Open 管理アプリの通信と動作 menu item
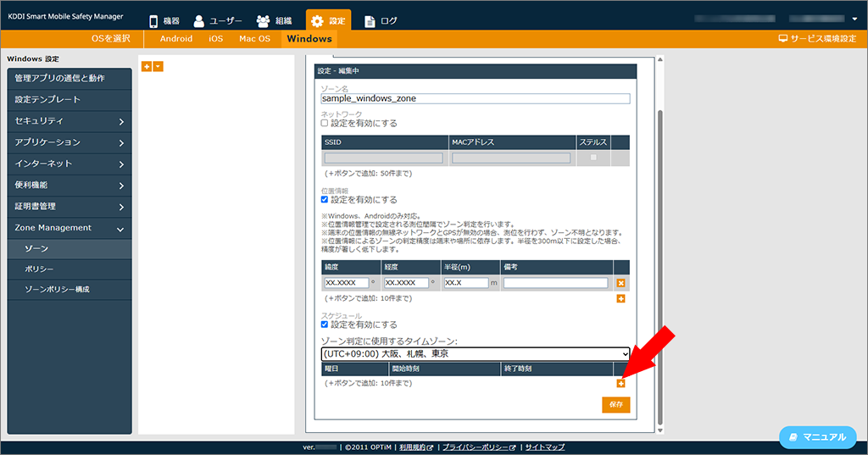The height and width of the screenshot is (455, 868). pos(70,79)
